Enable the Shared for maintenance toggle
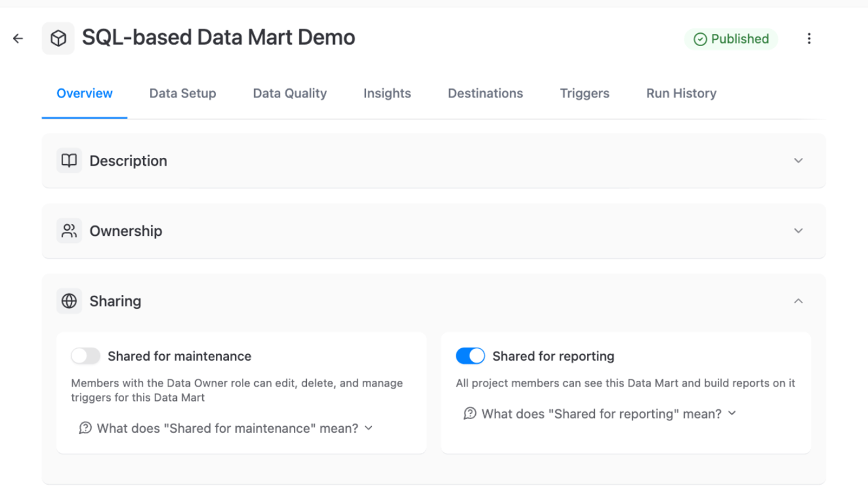The image size is (868, 499). [86, 356]
